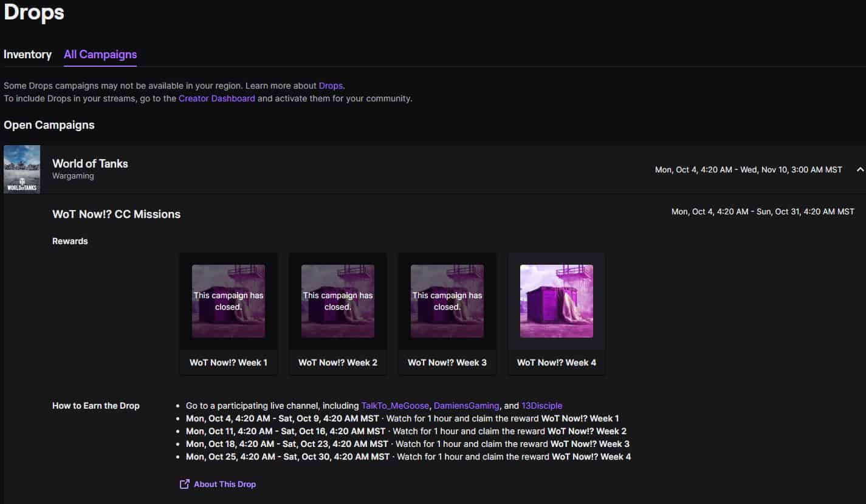The width and height of the screenshot is (866, 504).
Task: Click the Drops page heading
Action: [34, 12]
